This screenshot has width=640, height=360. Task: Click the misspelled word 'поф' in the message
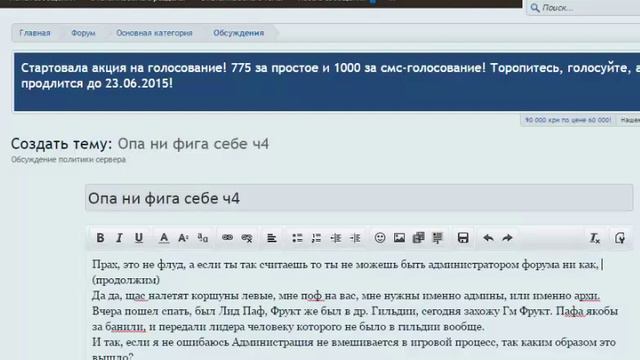point(311,296)
